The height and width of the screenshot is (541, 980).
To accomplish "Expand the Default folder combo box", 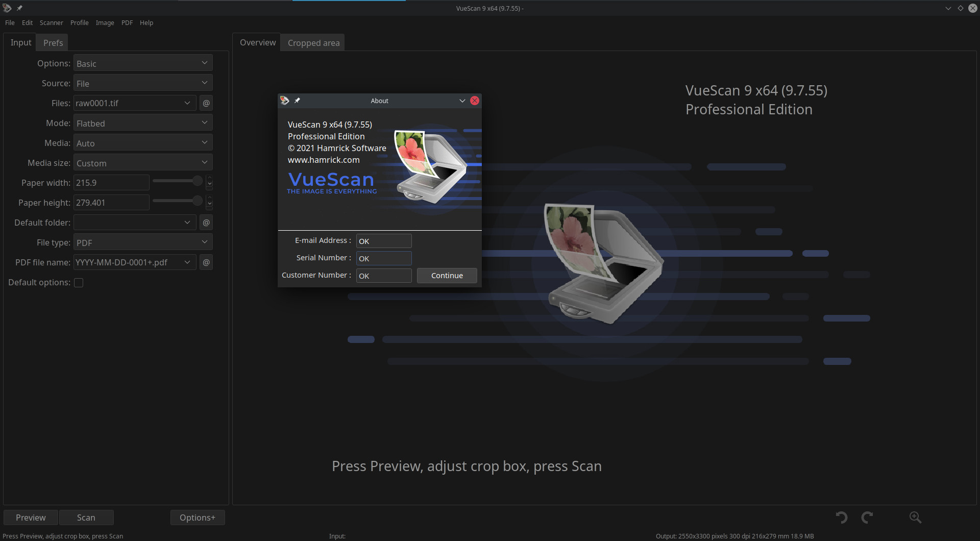I will pos(187,223).
